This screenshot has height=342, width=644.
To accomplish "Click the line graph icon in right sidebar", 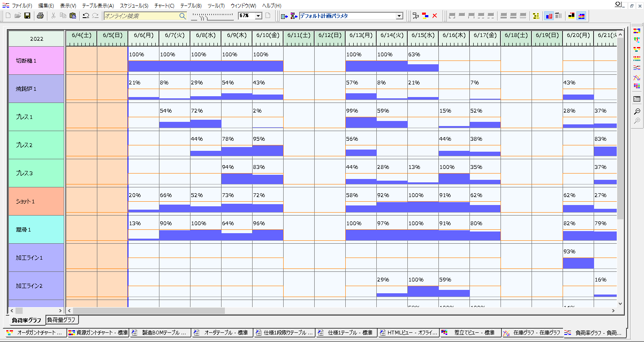I will [x=637, y=78].
